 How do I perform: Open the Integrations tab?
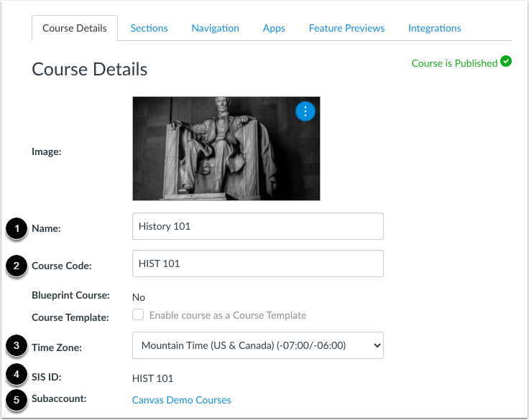tap(435, 28)
